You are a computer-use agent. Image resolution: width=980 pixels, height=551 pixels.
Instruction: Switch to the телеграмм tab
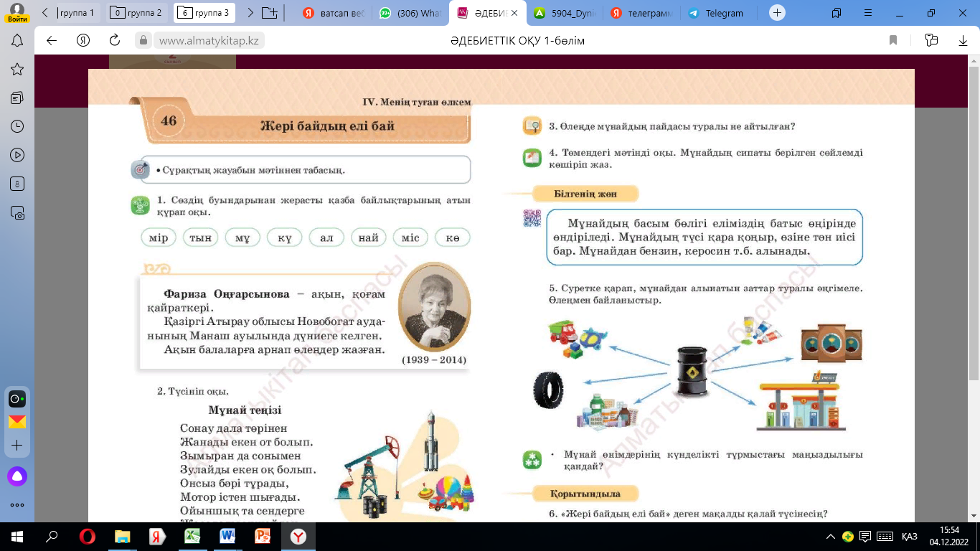(x=642, y=13)
